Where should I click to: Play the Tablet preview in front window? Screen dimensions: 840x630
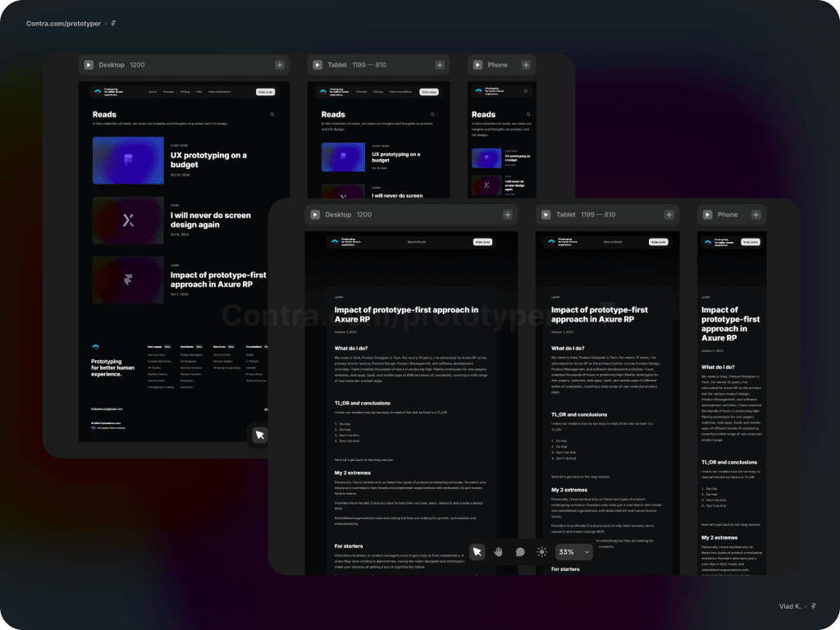(546, 214)
